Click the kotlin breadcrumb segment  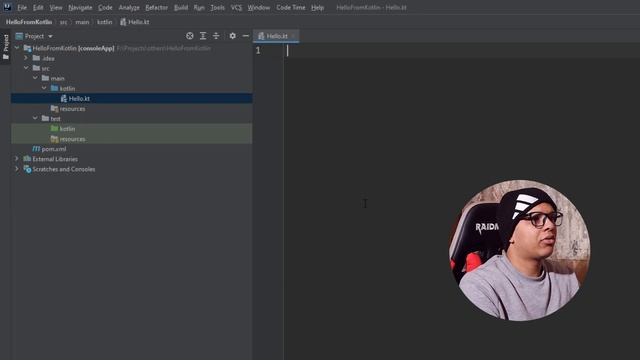coord(104,22)
